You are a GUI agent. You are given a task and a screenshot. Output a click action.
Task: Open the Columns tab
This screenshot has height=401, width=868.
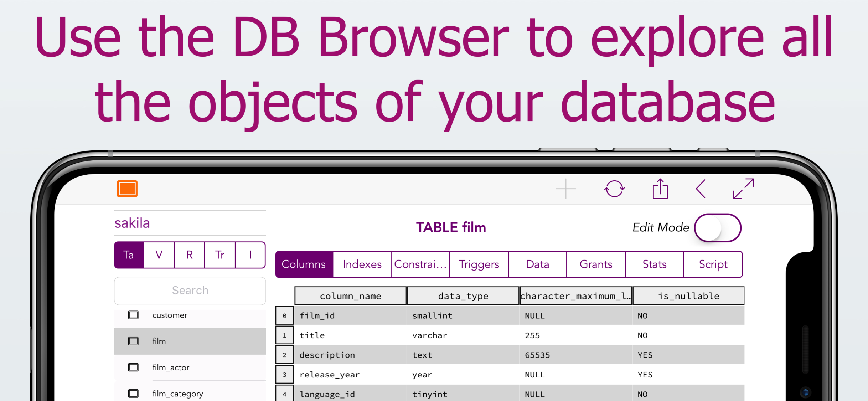point(304,264)
